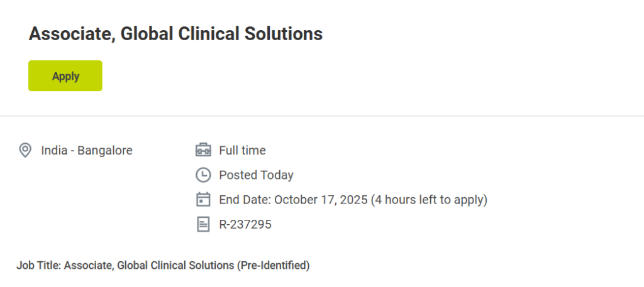Click the Posted Today text
This screenshot has width=644, height=287.
pos(256,175)
